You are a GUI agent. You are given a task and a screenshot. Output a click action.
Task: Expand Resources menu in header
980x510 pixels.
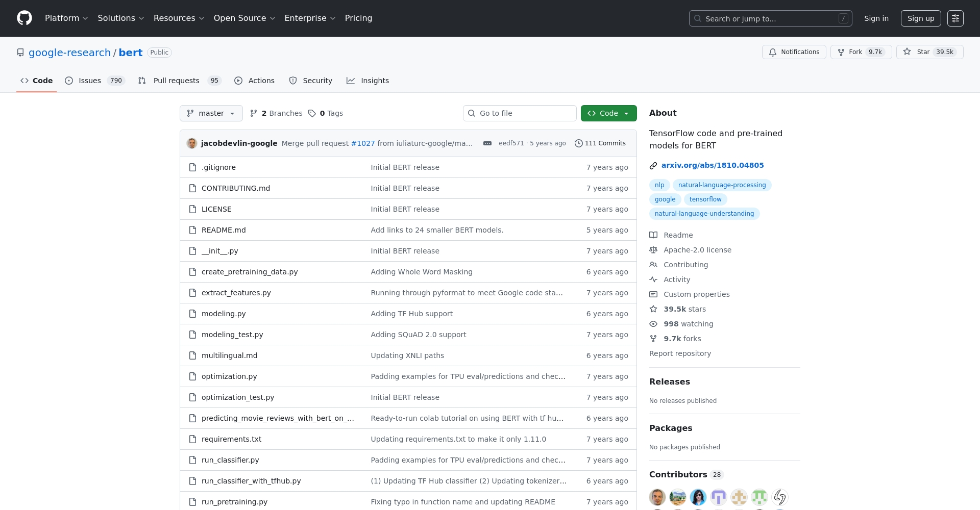[179, 18]
